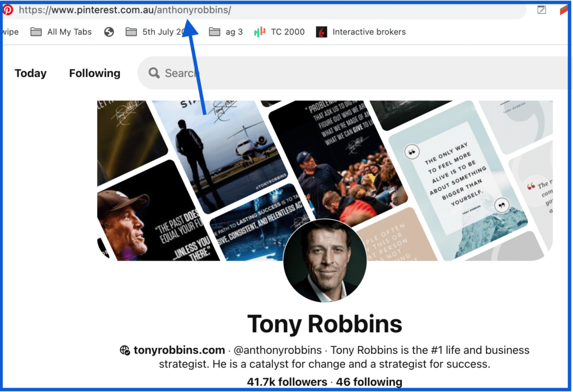Open the TC 2000 bookmark
Screen dimensions: 573x392
click(x=280, y=32)
